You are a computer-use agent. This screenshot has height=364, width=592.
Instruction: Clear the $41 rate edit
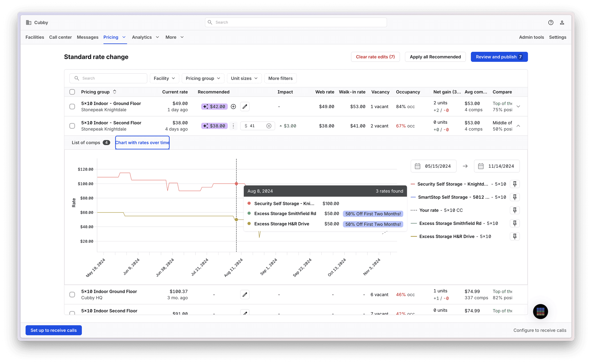[269, 126]
